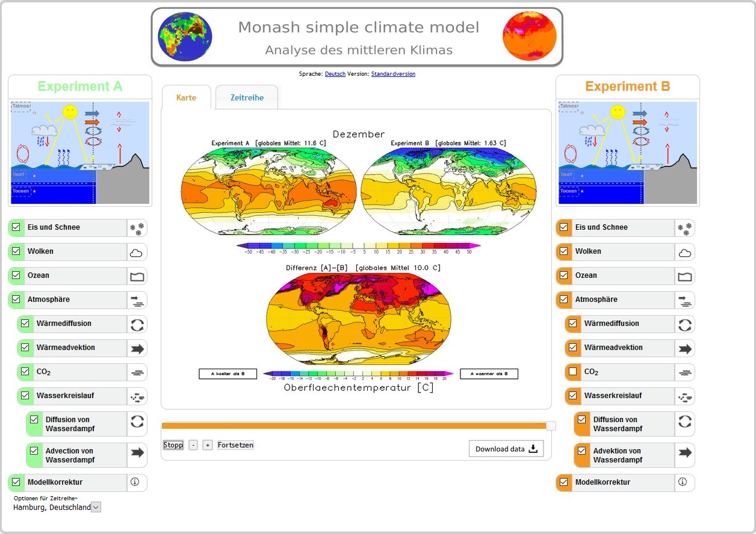Switch to the Zeitreihe tab
The image size is (756, 534).
(247, 97)
